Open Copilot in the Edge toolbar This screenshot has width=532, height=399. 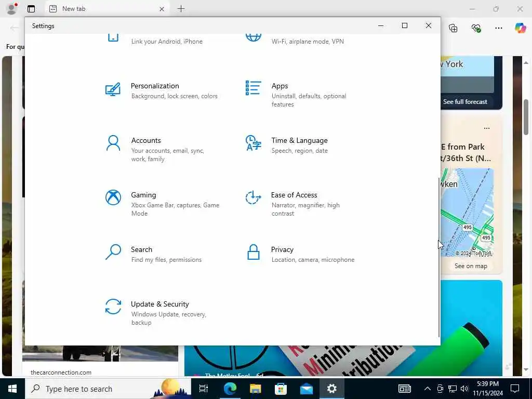point(520,28)
